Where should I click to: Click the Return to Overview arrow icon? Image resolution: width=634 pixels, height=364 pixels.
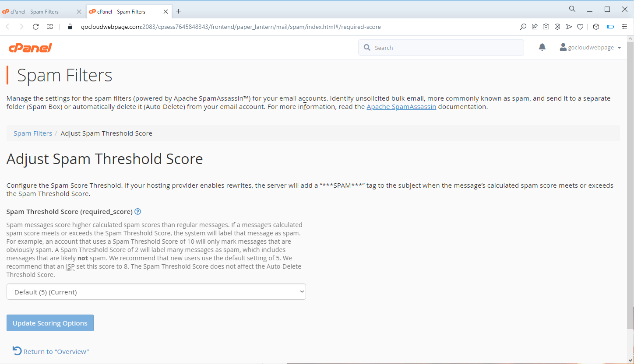pos(17,351)
